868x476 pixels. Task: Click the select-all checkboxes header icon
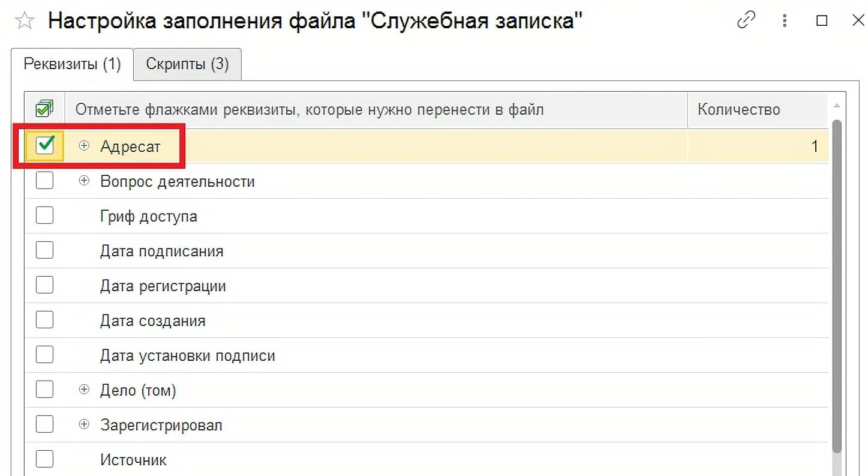44,109
